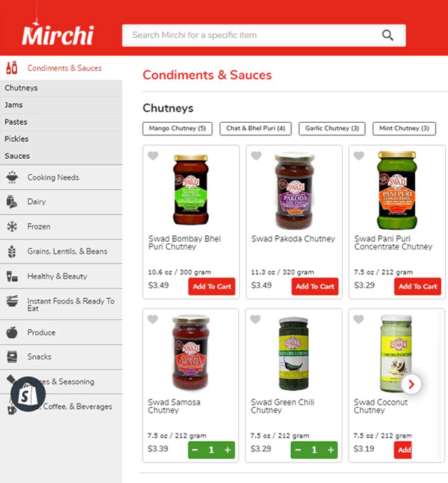448x483 pixels.
Task: Click the search magnifier icon
Action: 387,35
